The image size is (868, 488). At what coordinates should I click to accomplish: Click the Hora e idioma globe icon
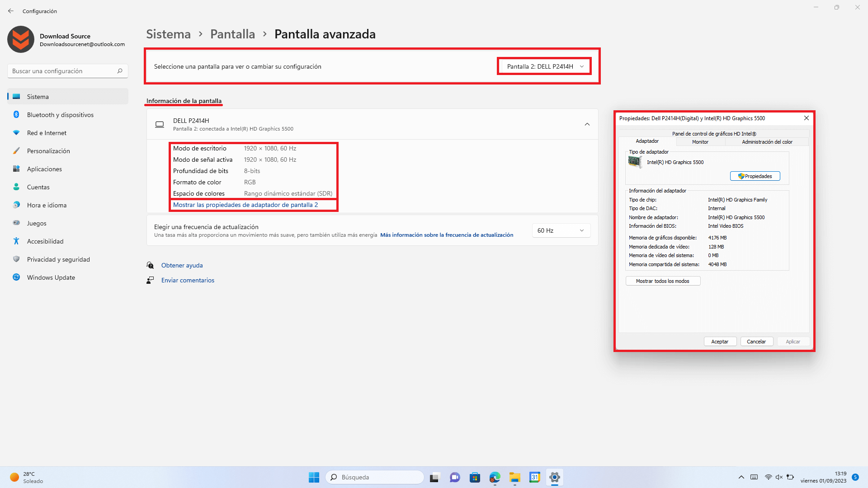coord(16,205)
